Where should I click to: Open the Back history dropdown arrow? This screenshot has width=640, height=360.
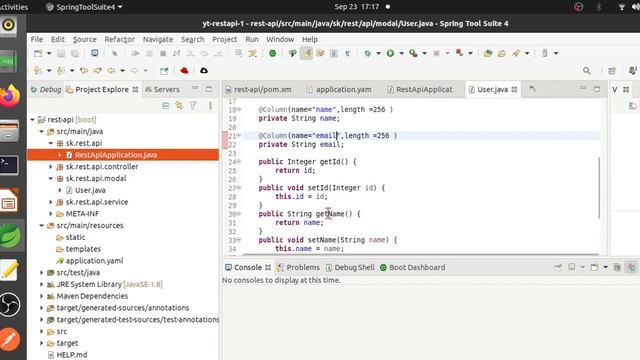click(122, 71)
